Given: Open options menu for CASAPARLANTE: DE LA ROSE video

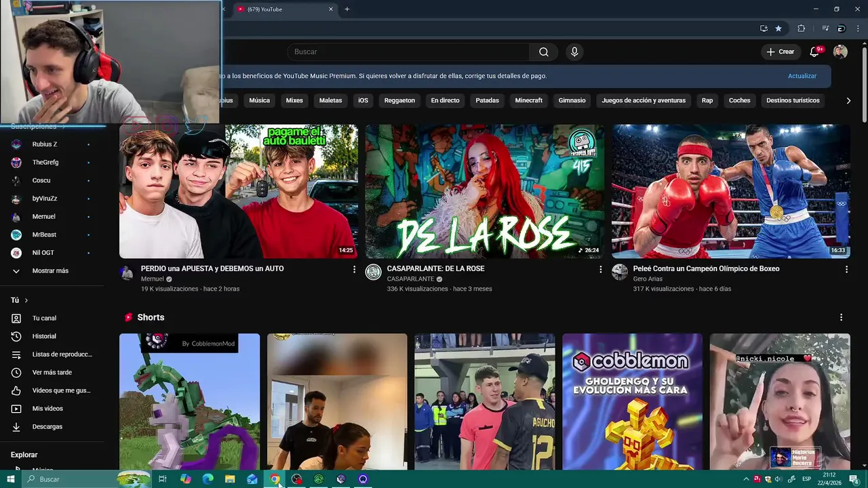Looking at the screenshot, I should [600, 270].
